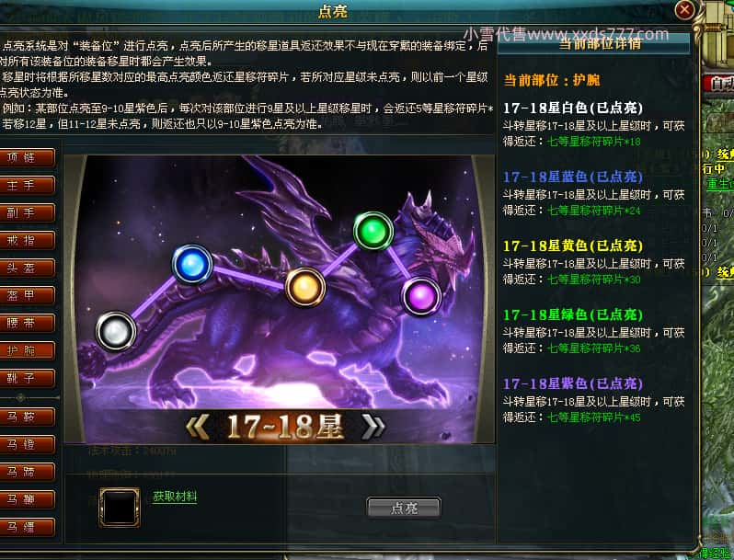This screenshot has width=734, height=560.
Task: Go to previous star level arrow
Action: point(198,427)
